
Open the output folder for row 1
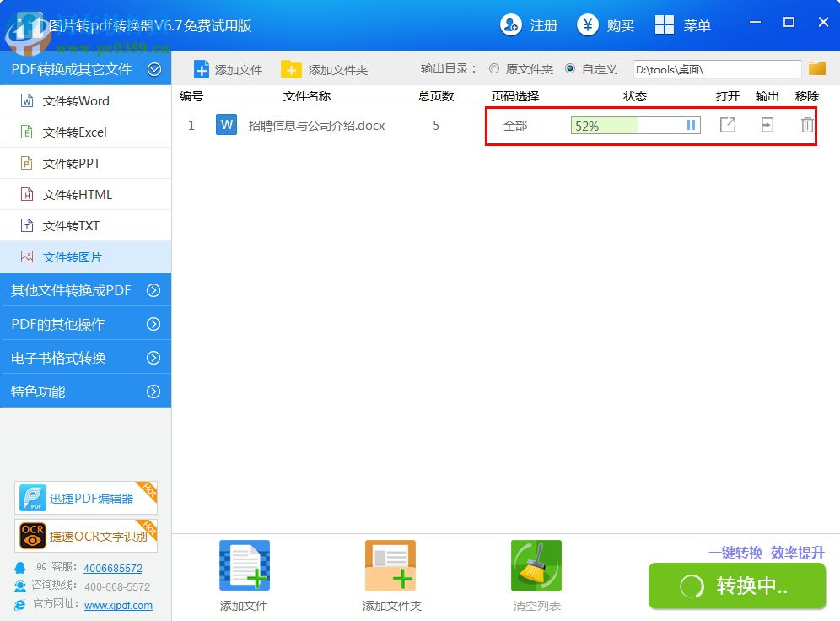(767, 125)
